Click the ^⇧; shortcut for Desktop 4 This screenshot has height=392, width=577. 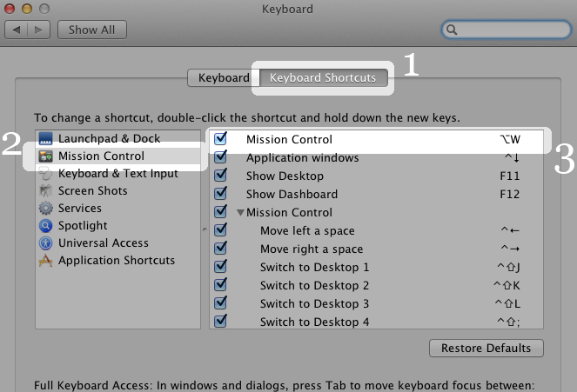pyautogui.click(x=508, y=322)
